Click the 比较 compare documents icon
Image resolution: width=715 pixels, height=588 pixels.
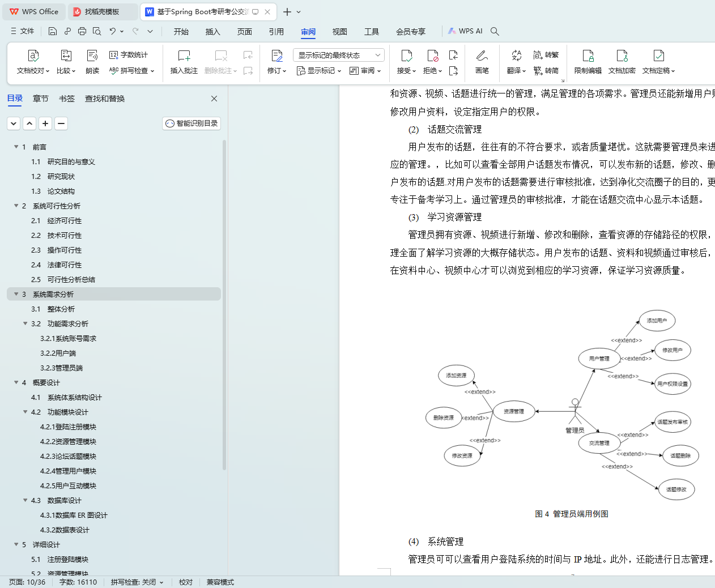[x=66, y=56]
